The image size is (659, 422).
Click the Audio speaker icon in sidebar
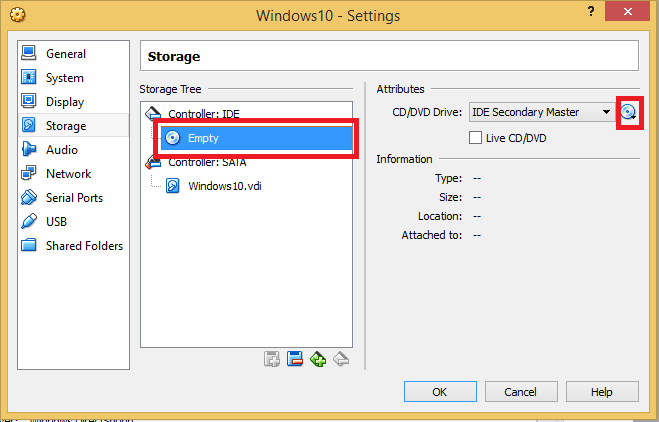pyautogui.click(x=29, y=149)
